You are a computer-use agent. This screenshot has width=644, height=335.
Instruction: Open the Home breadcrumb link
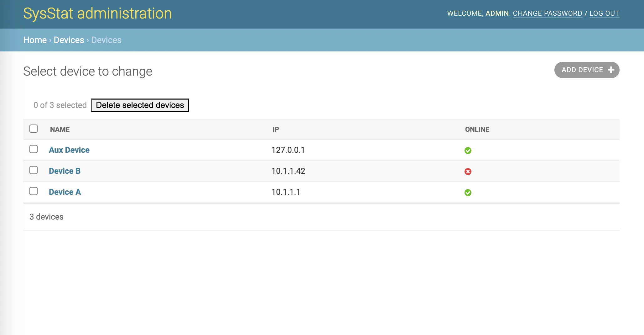[x=35, y=40]
